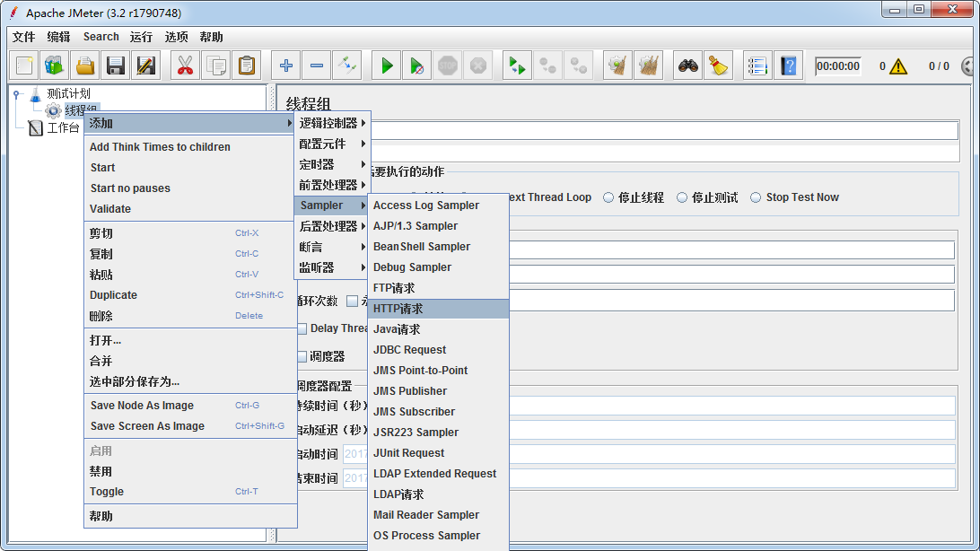Click the Copy toolbar icon
The height and width of the screenshot is (551, 980).
tap(216, 66)
